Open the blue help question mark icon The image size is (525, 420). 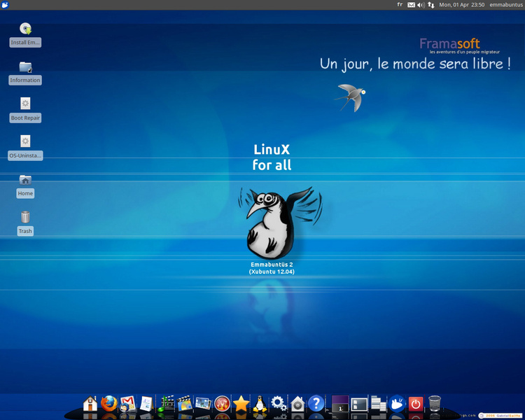click(316, 404)
